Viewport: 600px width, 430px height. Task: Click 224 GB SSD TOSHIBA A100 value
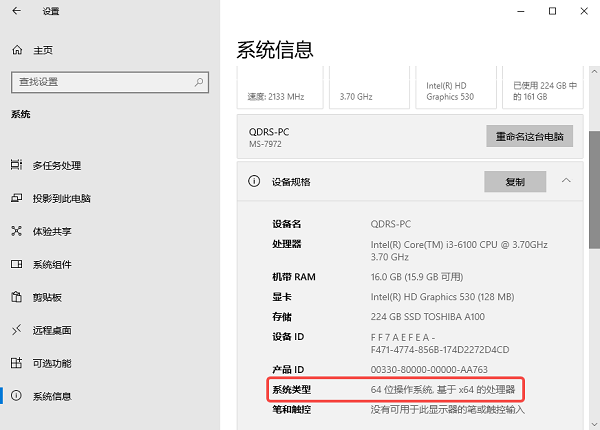click(427, 317)
